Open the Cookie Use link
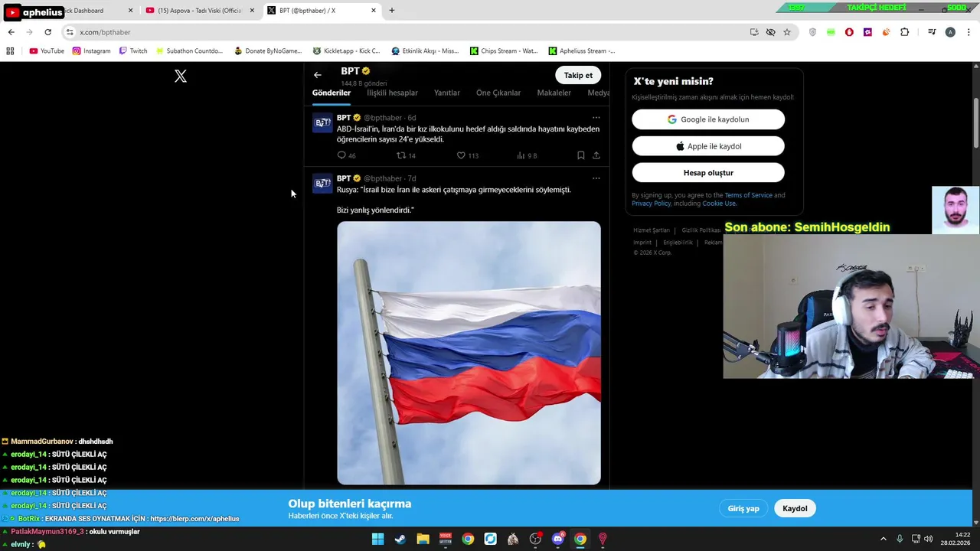The image size is (980, 551). point(719,204)
